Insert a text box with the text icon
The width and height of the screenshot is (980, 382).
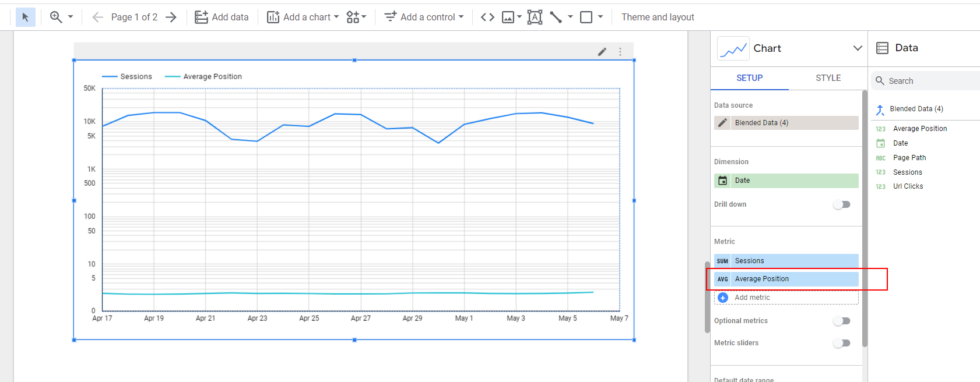535,17
